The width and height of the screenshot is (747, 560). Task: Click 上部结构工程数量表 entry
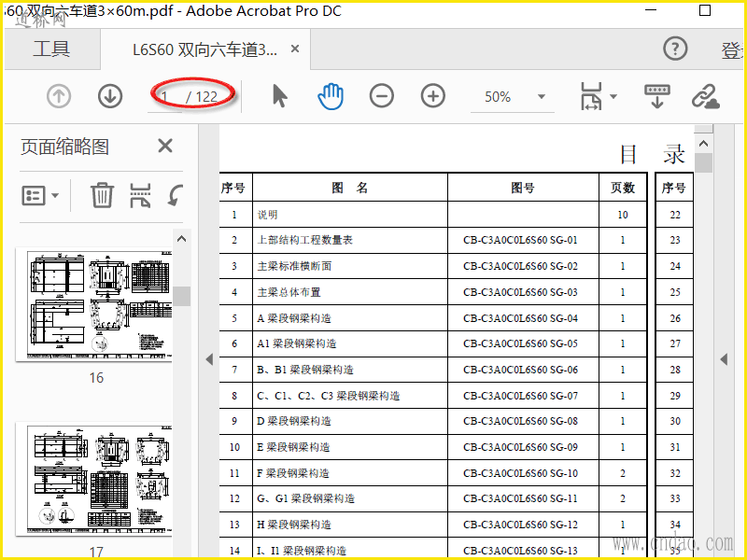pyautogui.click(x=305, y=240)
